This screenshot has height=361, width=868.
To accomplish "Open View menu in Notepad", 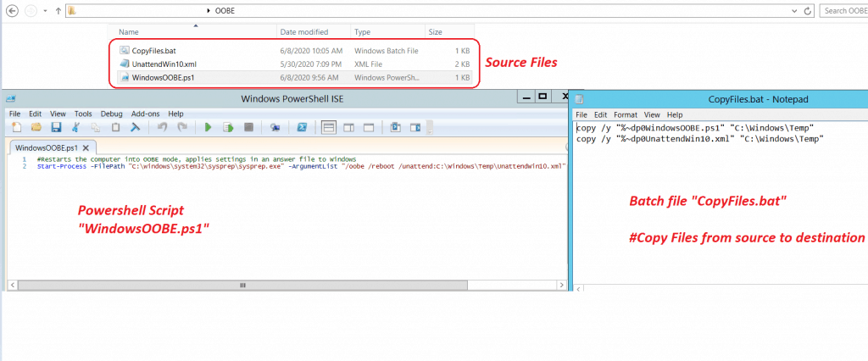I will click(652, 114).
